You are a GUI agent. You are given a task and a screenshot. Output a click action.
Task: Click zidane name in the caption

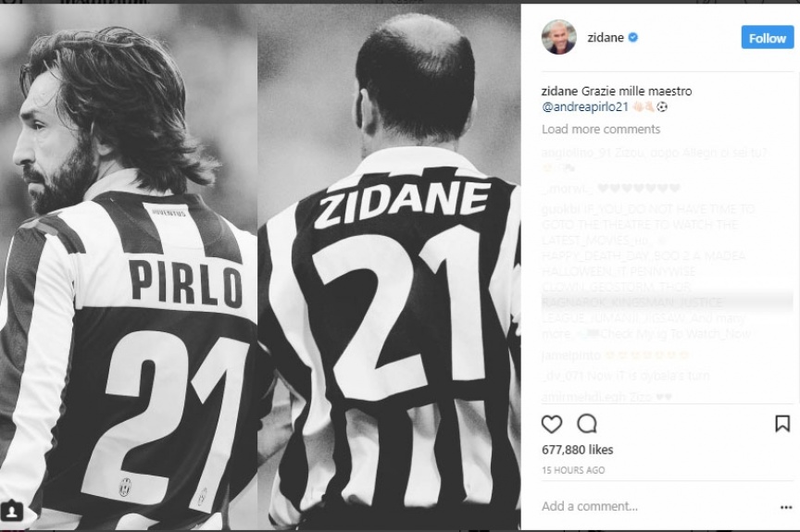[559, 92]
